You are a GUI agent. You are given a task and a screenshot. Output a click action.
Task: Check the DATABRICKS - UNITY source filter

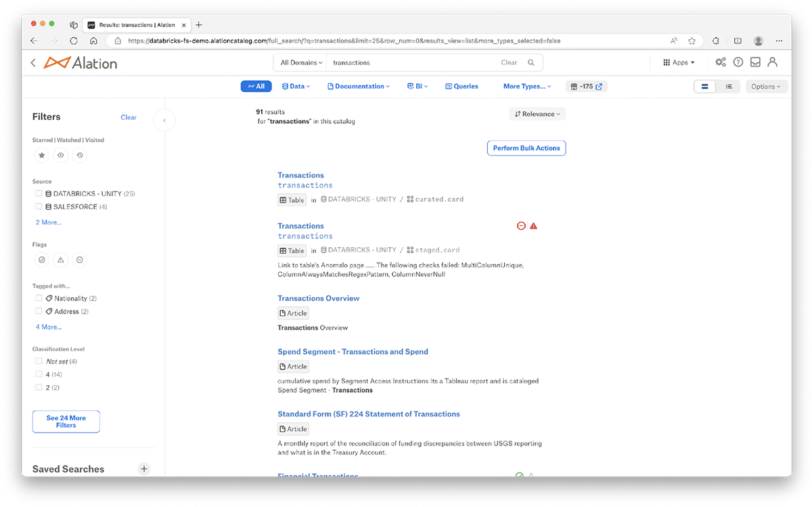click(x=39, y=194)
